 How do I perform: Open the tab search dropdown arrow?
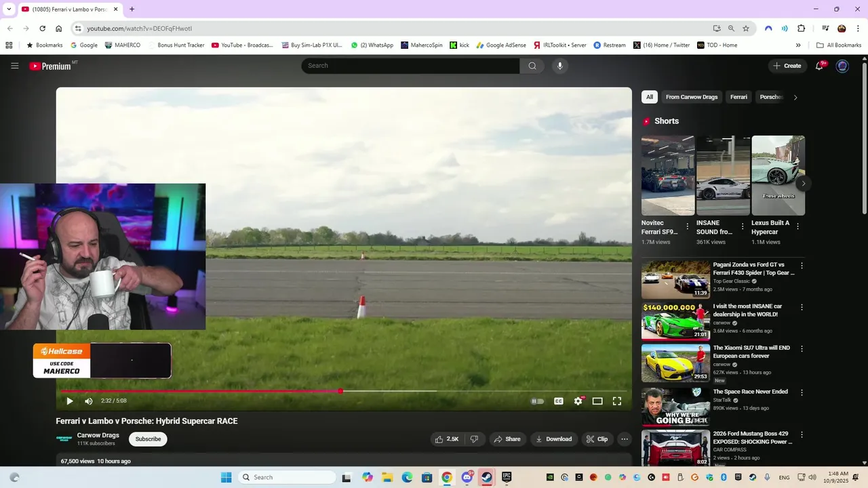[9, 9]
